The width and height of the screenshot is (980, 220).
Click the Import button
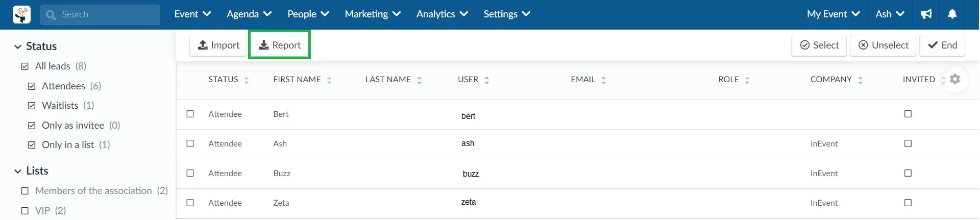[x=218, y=45]
